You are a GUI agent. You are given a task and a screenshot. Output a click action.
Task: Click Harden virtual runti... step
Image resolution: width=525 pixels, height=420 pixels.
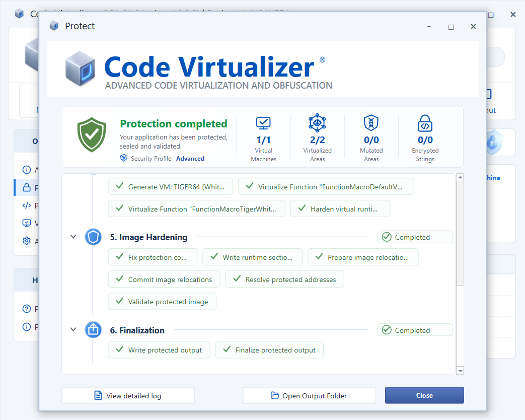point(340,208)
